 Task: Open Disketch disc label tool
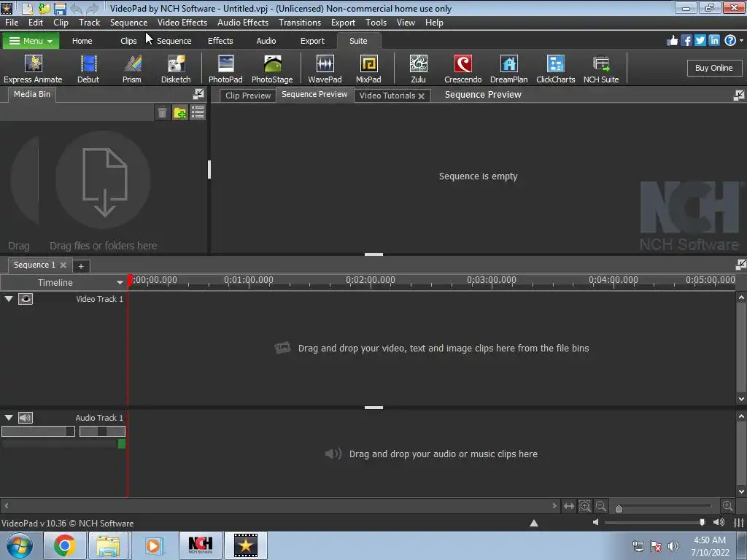pos(176,69)
